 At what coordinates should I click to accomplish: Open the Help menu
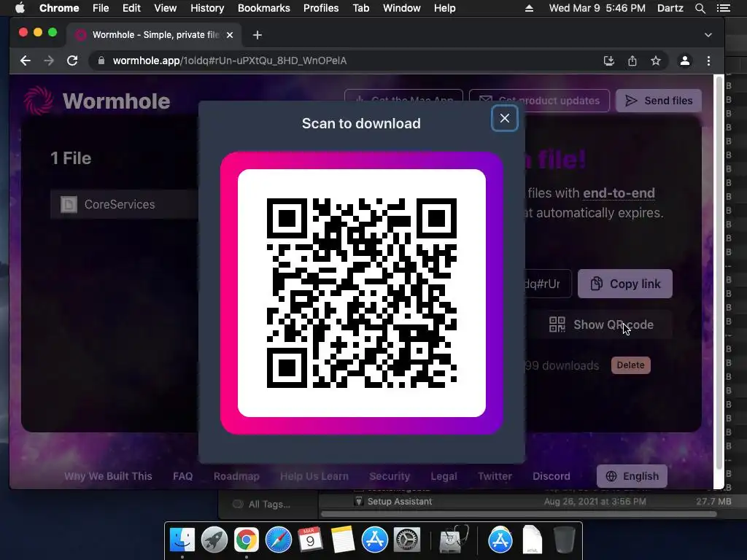(444, 8)
